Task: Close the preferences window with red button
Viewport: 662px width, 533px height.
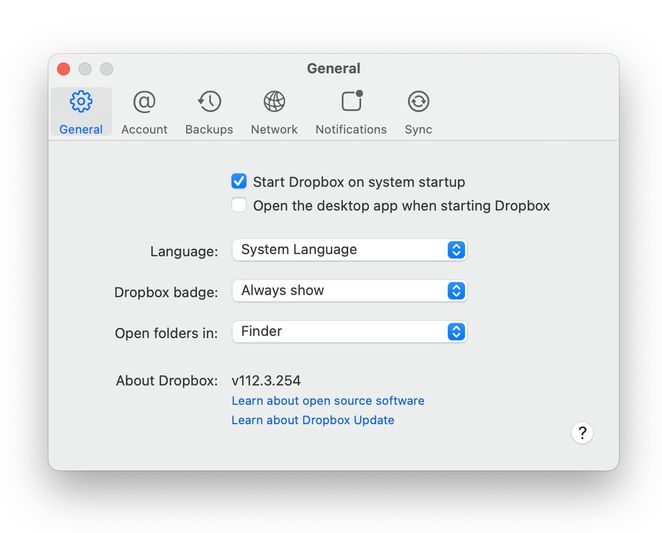Action: 64,69
